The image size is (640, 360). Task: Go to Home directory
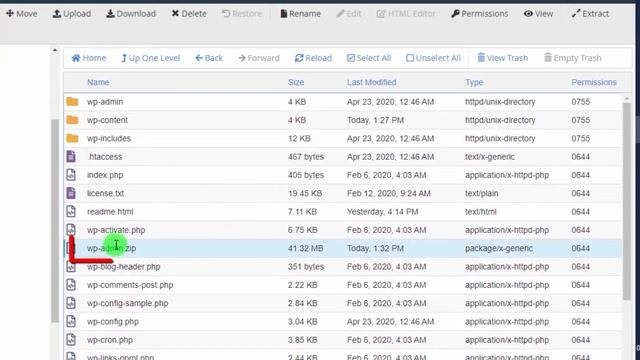[89, 58]
